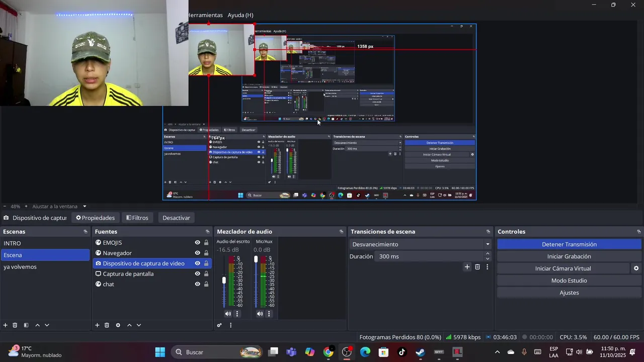Image resolution: width=644 pixels, height=362 pixels.
Task: Adjust Audio del escritorio volume slider
Action: (224, 281)
